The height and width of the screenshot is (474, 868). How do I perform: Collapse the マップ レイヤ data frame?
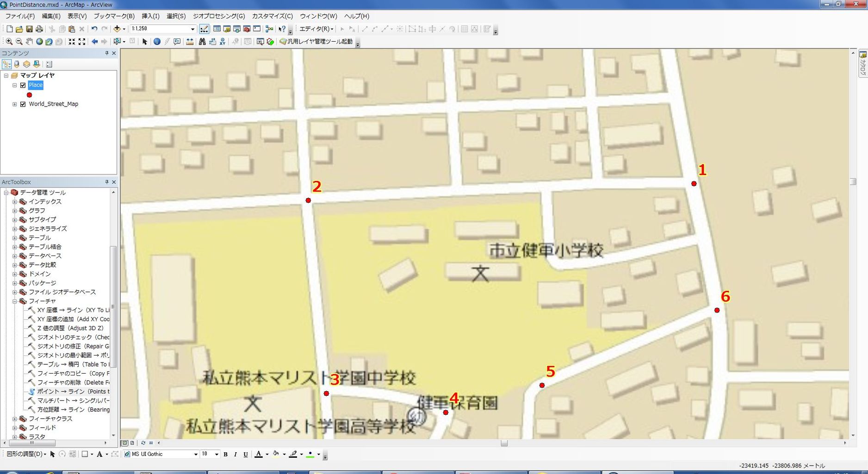(x=6, y=75)
